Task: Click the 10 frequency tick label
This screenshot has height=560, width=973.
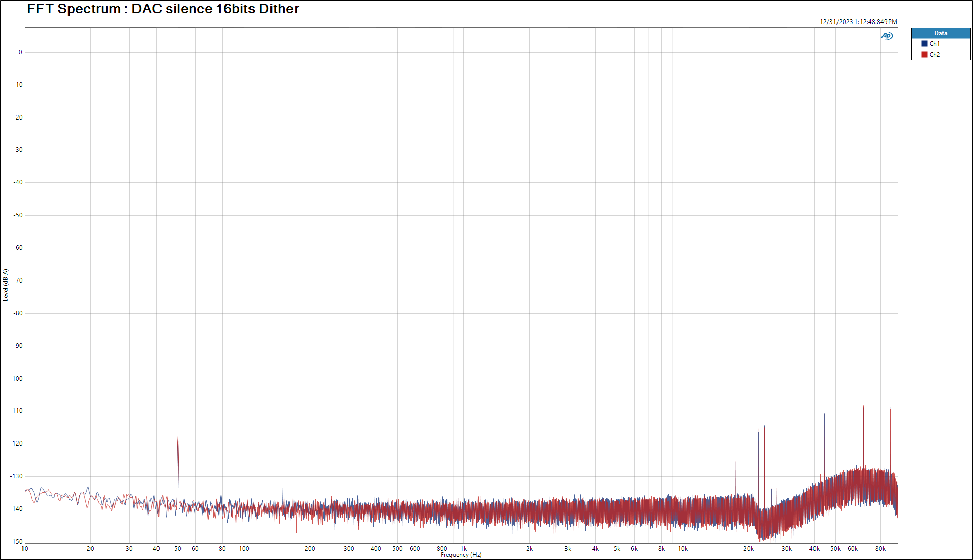Action: coord(25,549)
